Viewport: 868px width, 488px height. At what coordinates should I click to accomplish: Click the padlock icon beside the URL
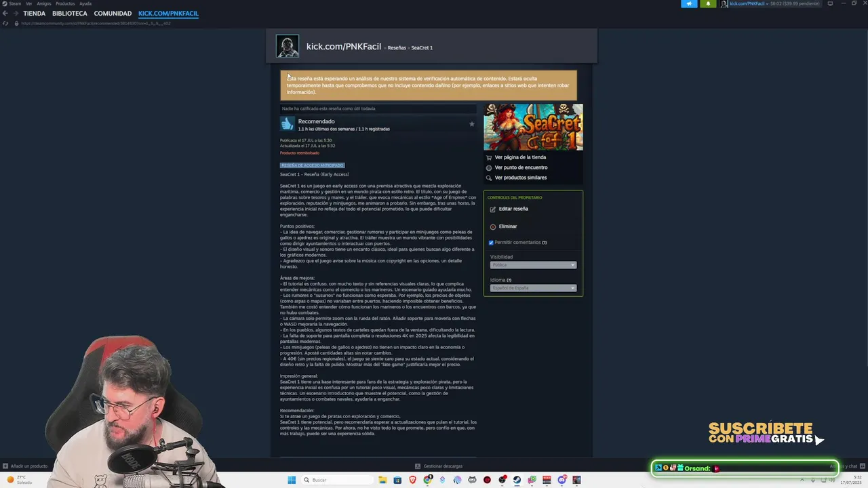16,23
